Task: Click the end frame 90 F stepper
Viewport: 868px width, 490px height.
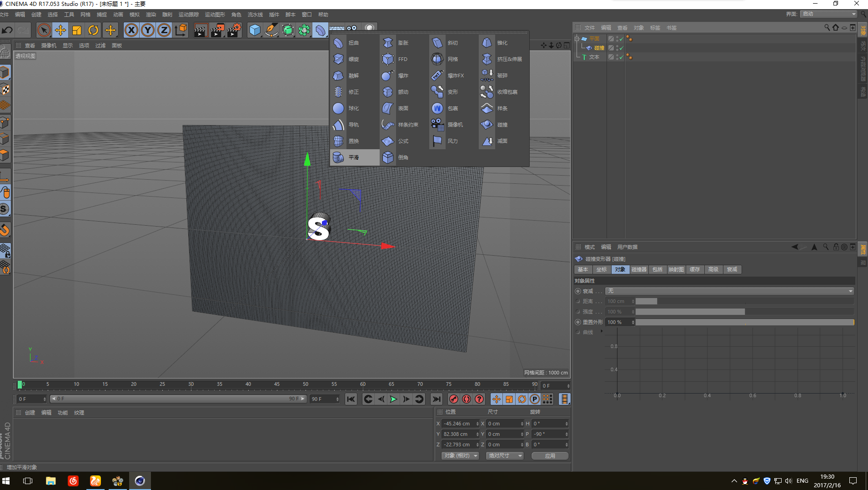Action: (337, 399)
